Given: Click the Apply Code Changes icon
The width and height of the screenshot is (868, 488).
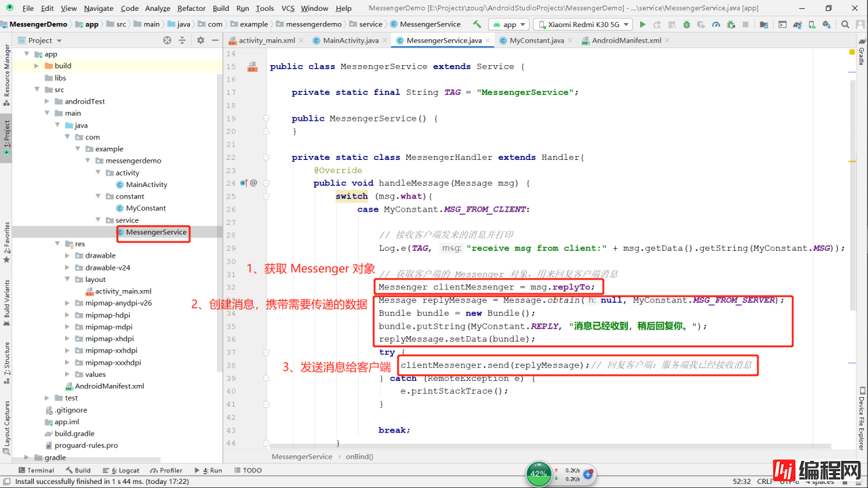Looking at the screenshot, I should point(672,24).
